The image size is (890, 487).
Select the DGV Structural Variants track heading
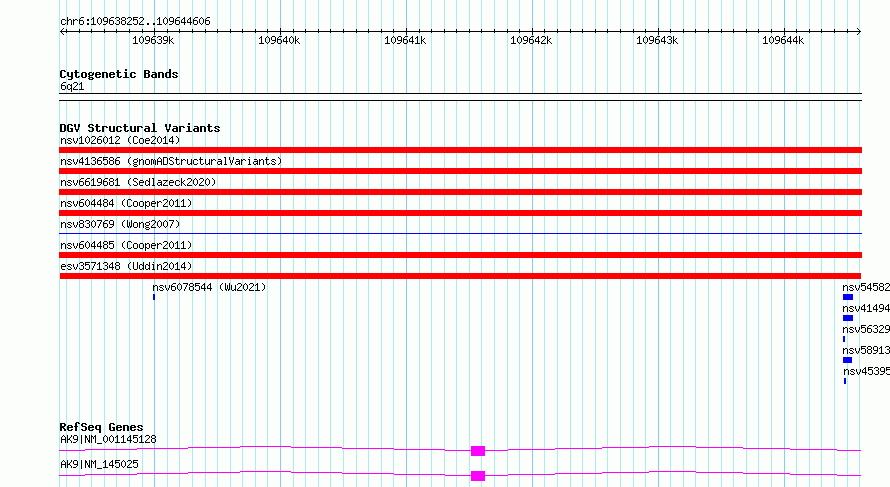click(x=140, y=128)
